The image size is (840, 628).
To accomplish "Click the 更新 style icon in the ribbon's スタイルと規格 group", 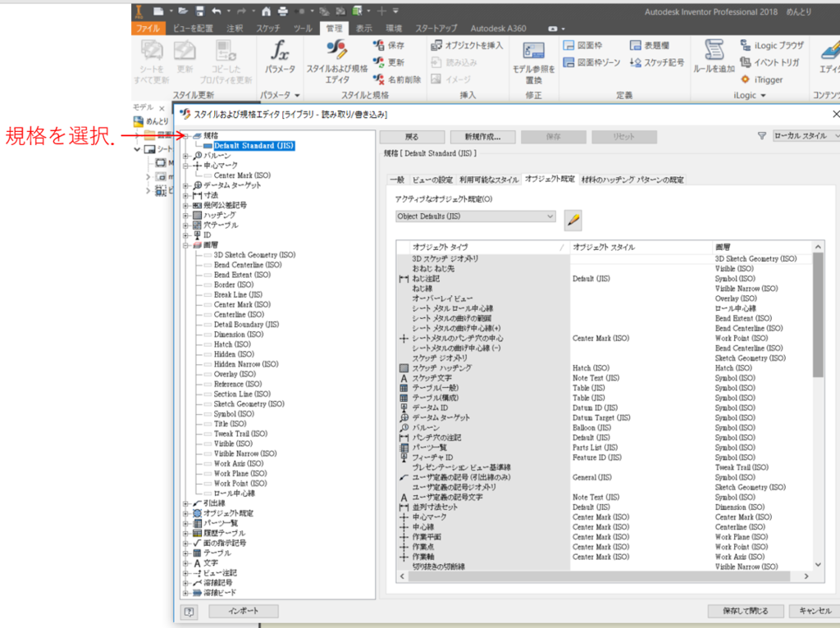I will [x=389, y=62].
